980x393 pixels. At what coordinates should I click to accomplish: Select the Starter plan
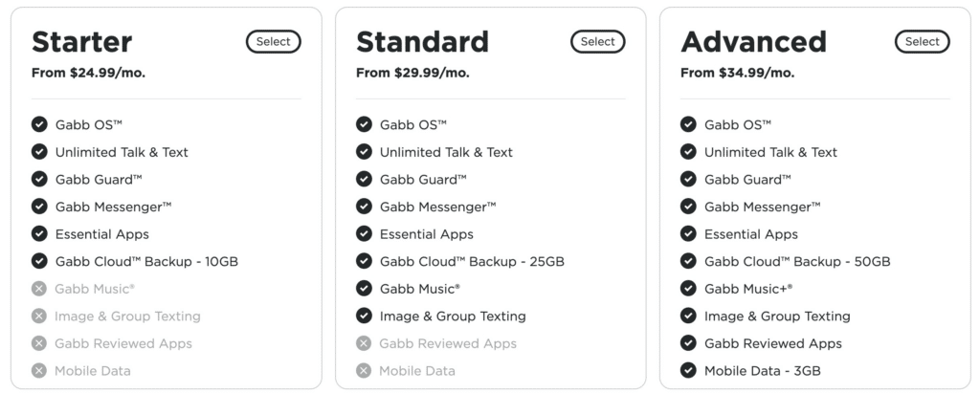point(273,42)
